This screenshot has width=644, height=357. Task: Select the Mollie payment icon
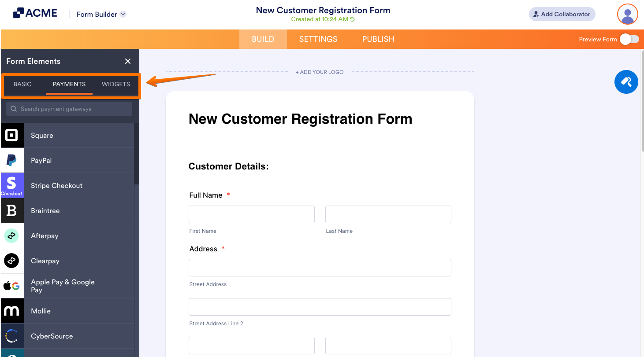(x=12, y=311)
